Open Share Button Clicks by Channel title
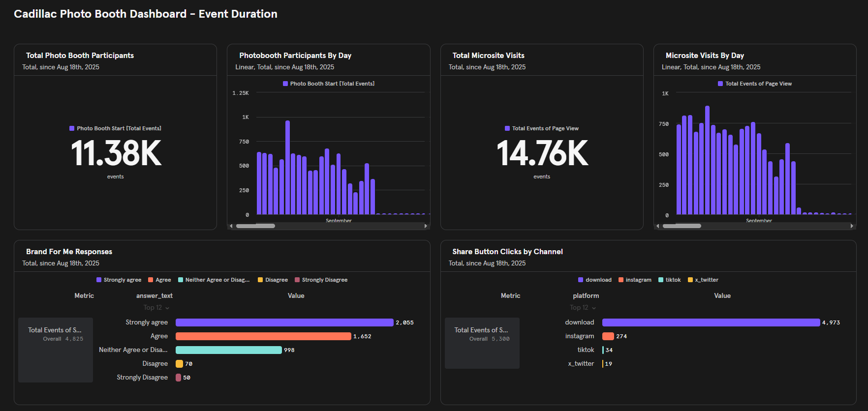868x411 pixels. pos(507,252)
